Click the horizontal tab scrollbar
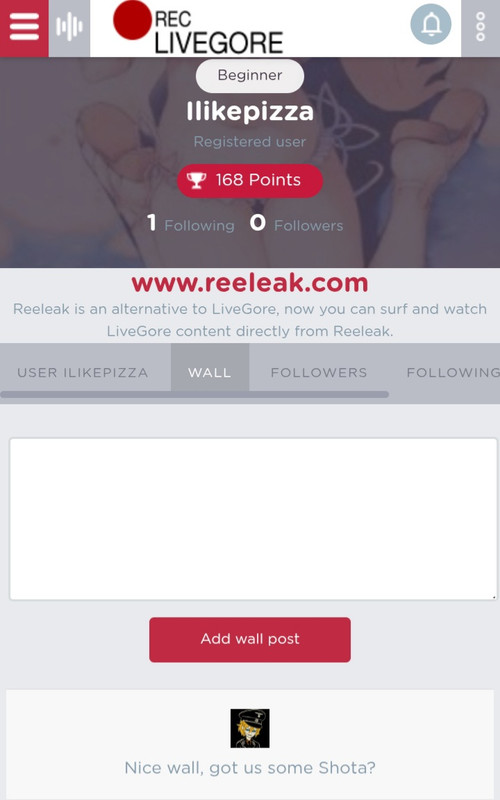The height and width of the screenshot is (800, 500). (194, 394)
